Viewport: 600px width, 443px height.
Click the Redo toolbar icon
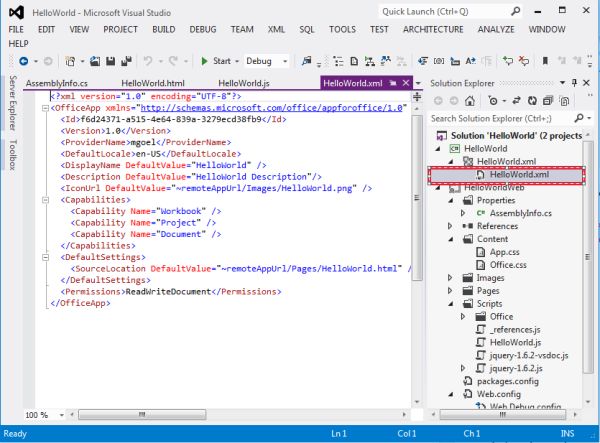(173, 61)
